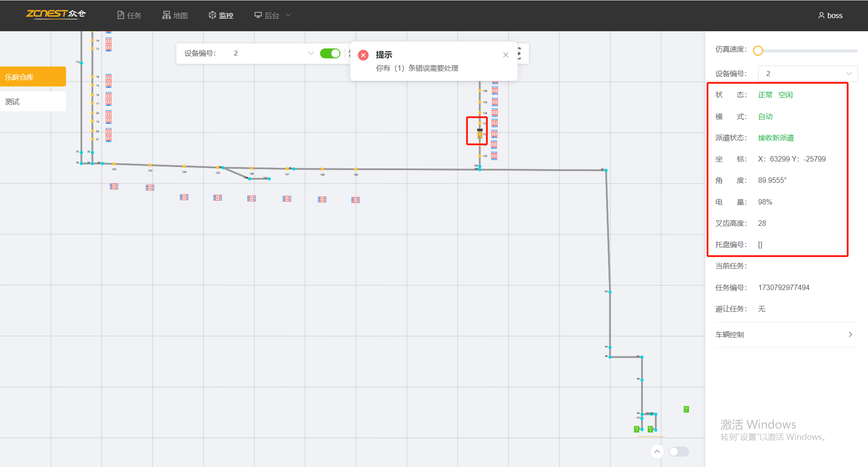Open the 任务 menu item
This screenshot has height=467, width=868.
[129, 15]
